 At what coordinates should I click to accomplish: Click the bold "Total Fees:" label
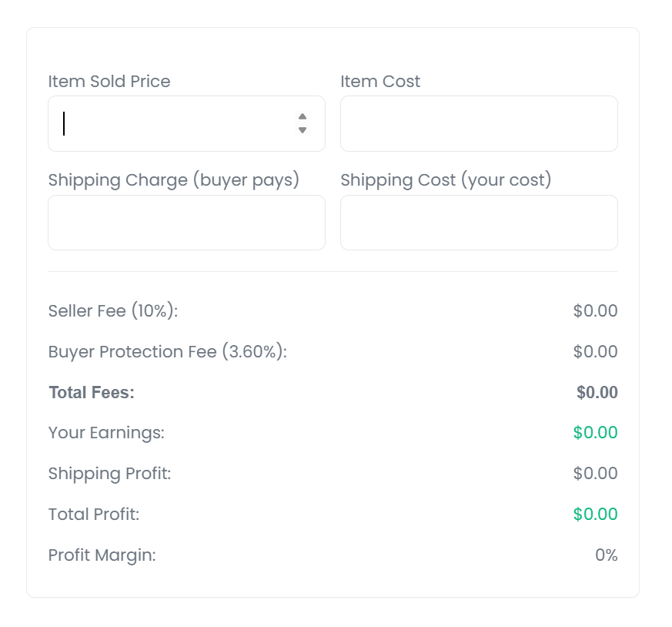(92, 393)
